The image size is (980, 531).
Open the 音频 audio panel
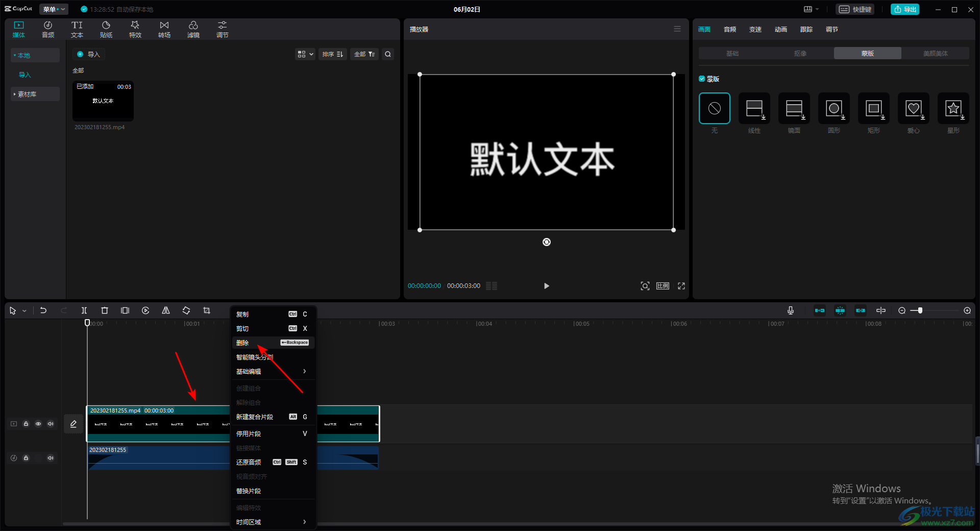pos(48,30)
